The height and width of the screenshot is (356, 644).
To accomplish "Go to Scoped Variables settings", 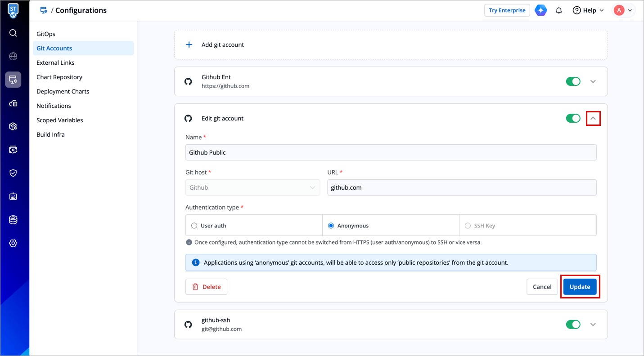I will click(x=60, y=120).
